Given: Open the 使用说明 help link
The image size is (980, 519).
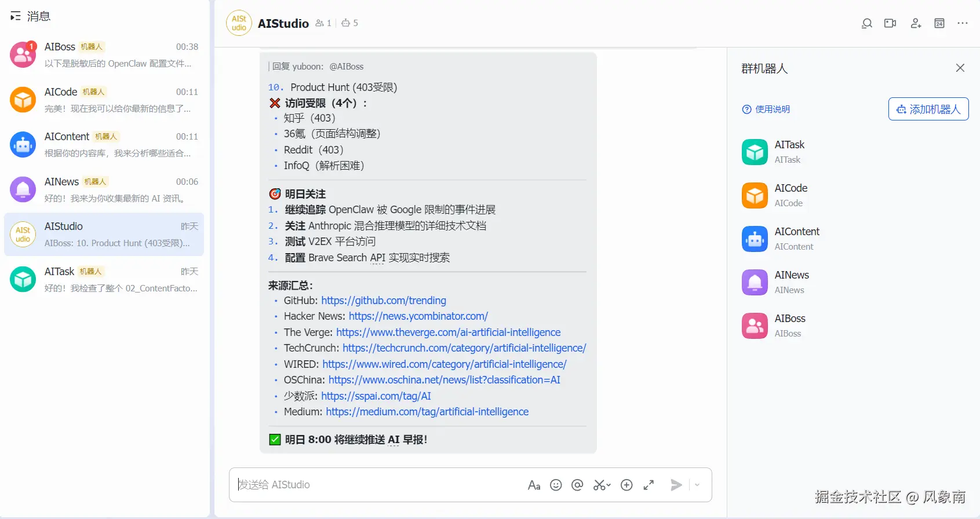Looking at the screenshot, I should [766, 109].
